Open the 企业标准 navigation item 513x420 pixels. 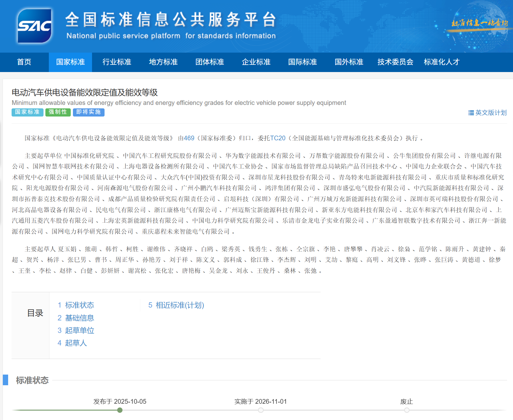[x=256, y=62]
